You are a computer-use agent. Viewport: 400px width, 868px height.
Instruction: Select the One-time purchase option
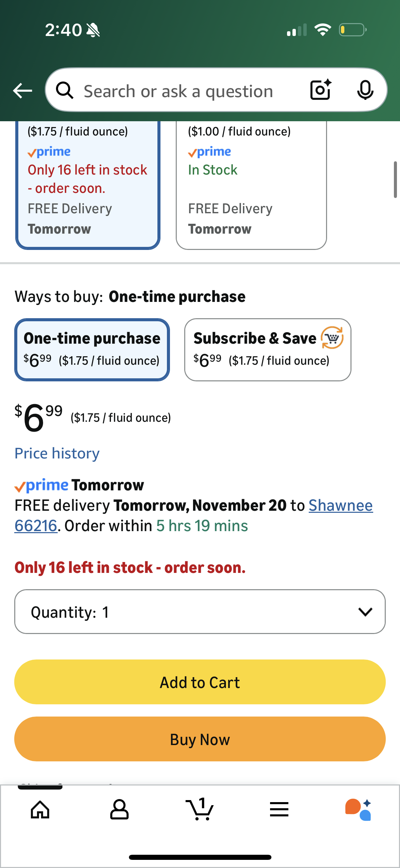click(x=92, y=349)
